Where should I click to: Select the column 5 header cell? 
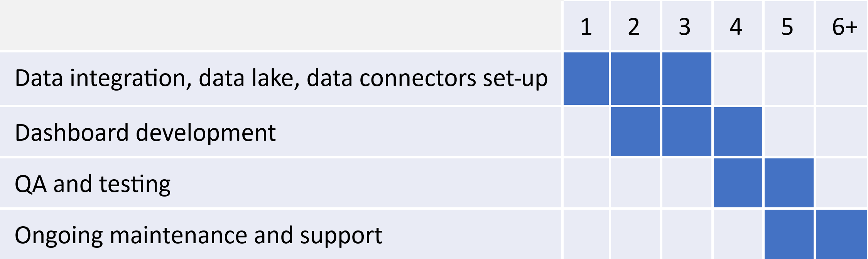789,25
